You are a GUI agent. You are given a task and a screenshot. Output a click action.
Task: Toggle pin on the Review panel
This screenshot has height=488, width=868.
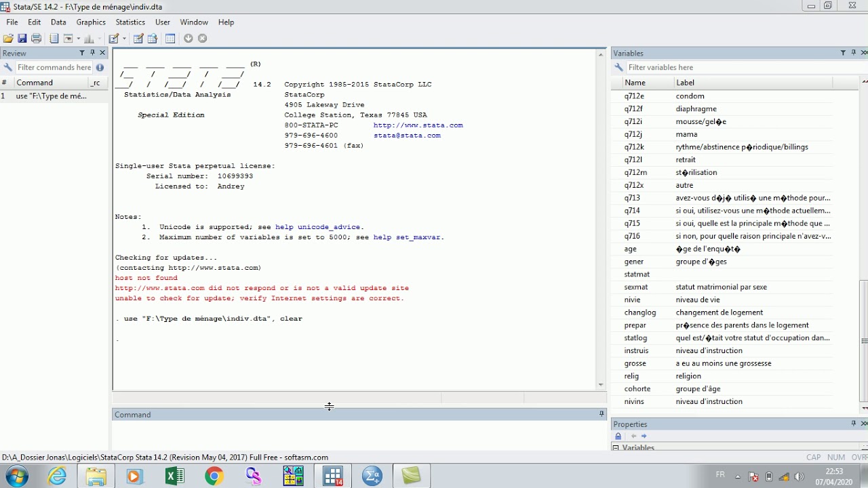[92, 53]
